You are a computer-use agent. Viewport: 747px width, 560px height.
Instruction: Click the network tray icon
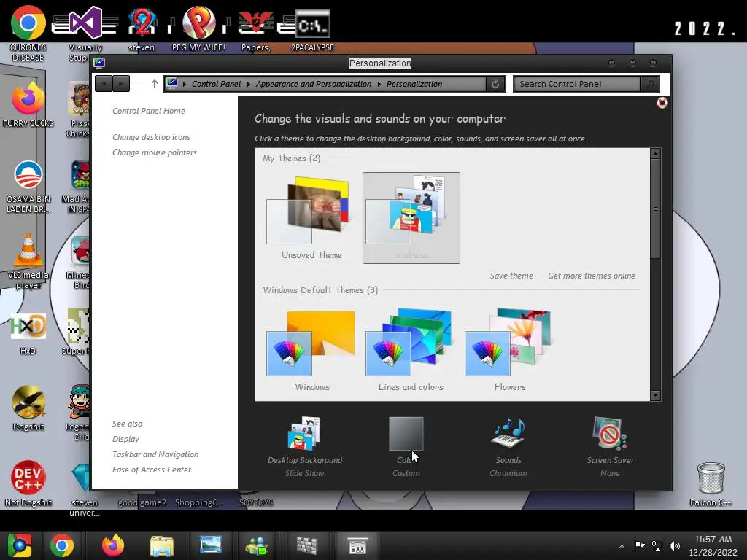[x=657, y=545]
